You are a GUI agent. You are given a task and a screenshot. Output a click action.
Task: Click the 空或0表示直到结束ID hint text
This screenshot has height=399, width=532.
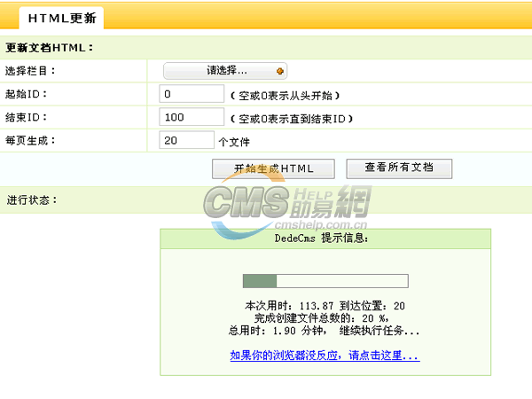pyautogui.click(x=292, y=118)
